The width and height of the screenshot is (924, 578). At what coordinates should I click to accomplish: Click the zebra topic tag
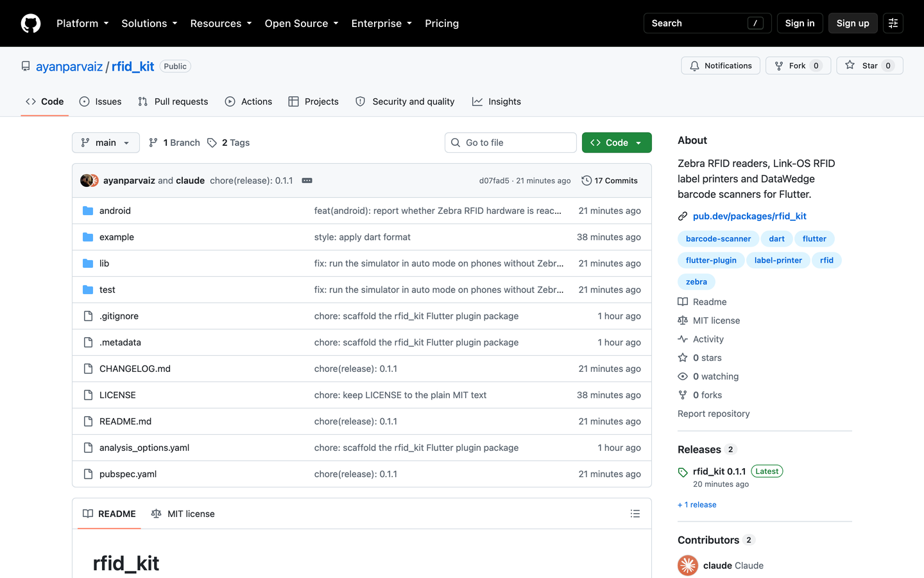pos(696,282)
